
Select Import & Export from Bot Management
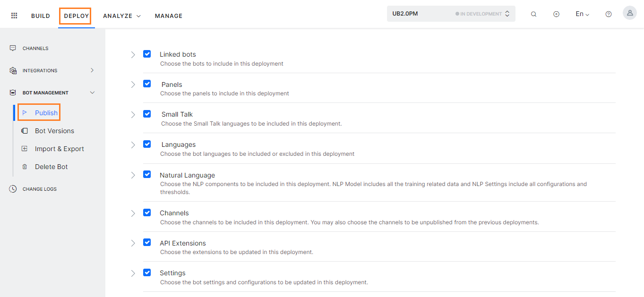pyautogui.click(x=59, y=148)
